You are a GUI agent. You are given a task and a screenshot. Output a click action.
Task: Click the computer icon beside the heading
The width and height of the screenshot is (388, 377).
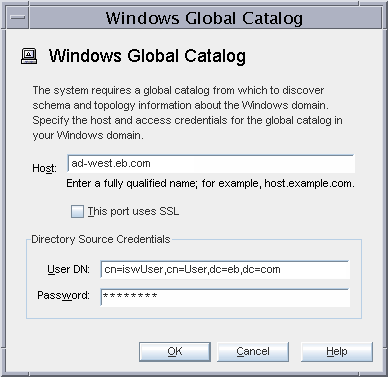29,56
